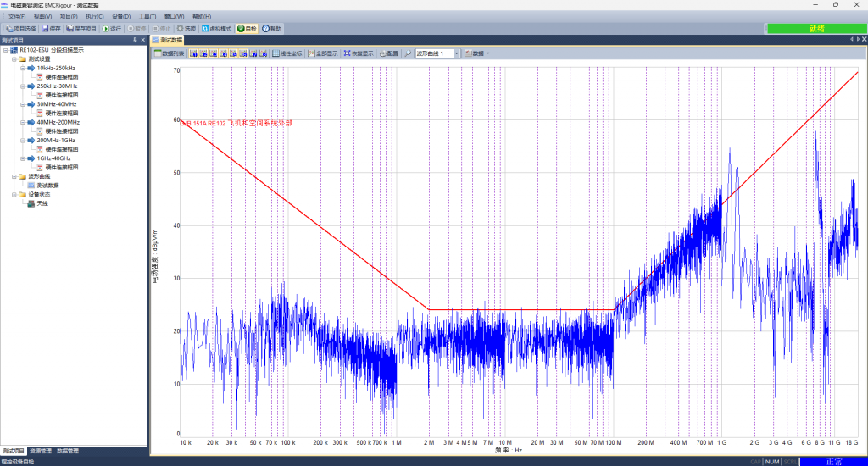
Task: Click the 恢复显示 (Restore Display) chart icon
Action: [348, 53]
